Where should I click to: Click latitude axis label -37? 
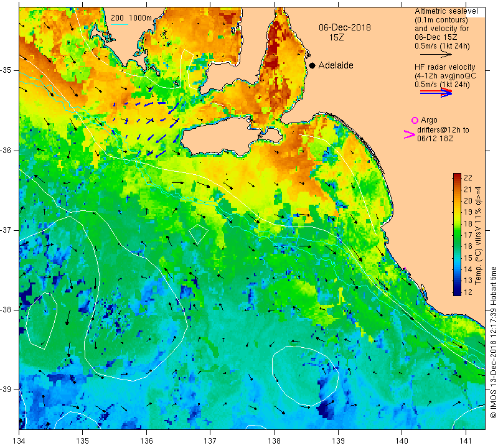(6, 230)
